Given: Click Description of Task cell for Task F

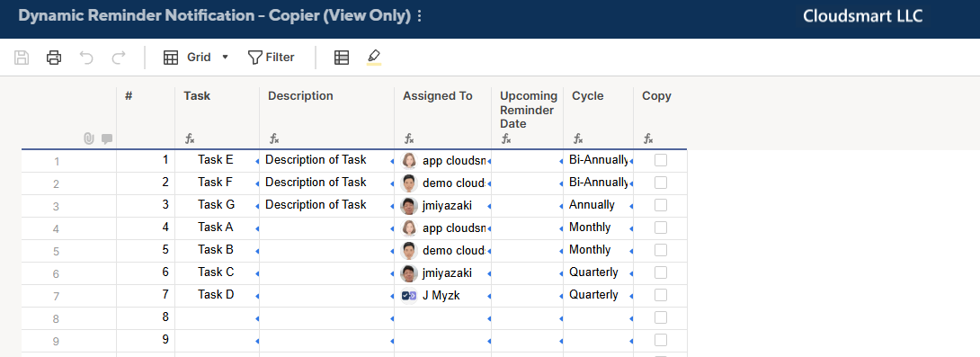Looking at the screenshot, I should point(327,183).
